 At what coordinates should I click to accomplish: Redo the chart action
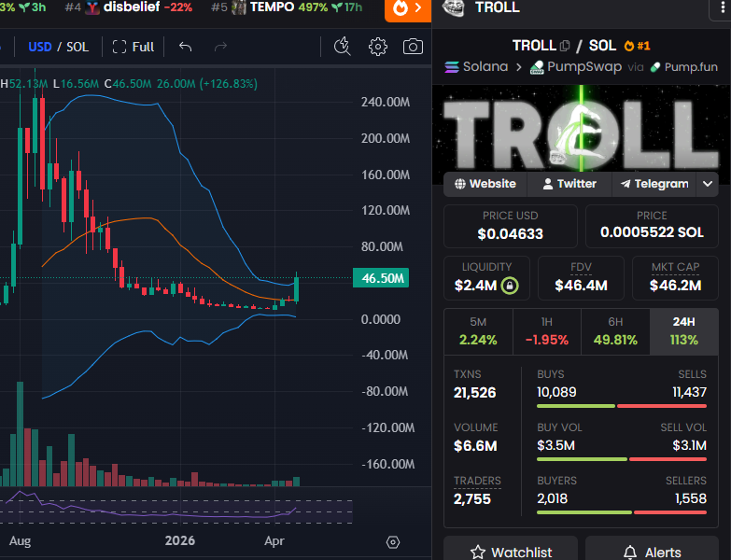(x=220, y=47)
